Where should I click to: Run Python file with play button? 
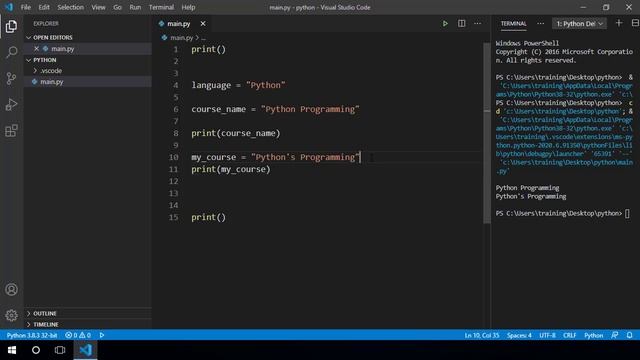tap(445, 24)
